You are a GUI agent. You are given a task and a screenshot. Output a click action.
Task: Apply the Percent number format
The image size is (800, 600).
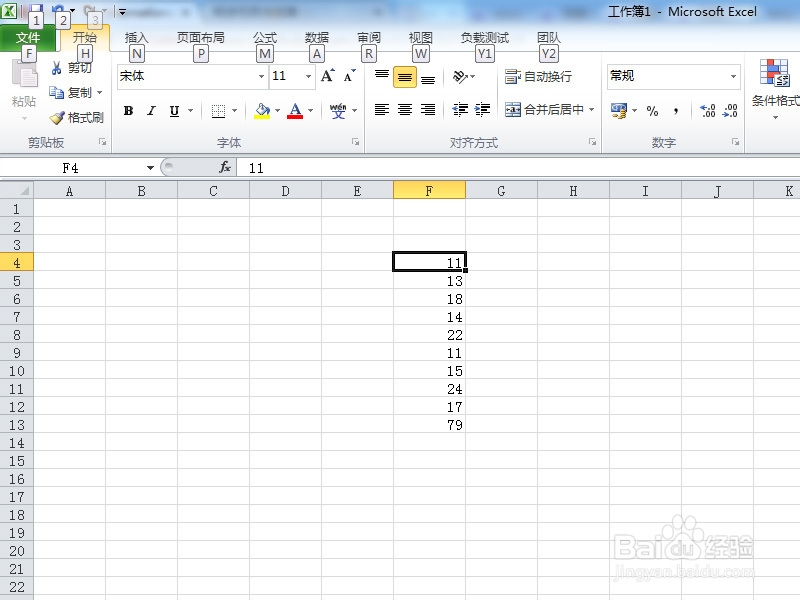coord(651,112)
